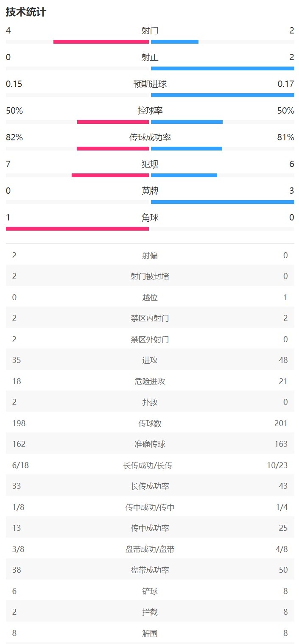299x644 pixels.
Task: Select the 传球数 row
Action: click(150, 423)
